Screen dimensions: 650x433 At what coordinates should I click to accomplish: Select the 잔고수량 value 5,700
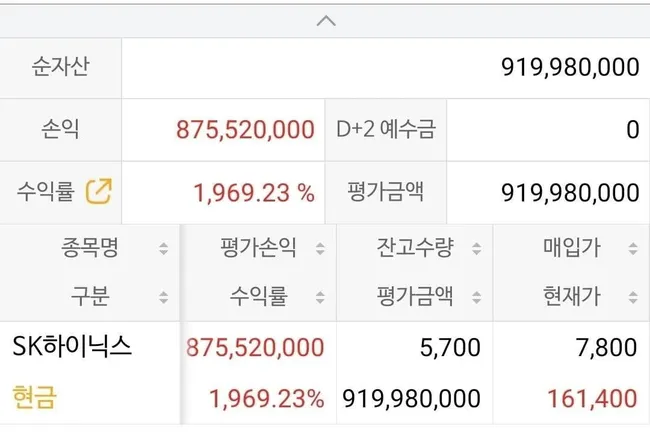pos(450,348)
